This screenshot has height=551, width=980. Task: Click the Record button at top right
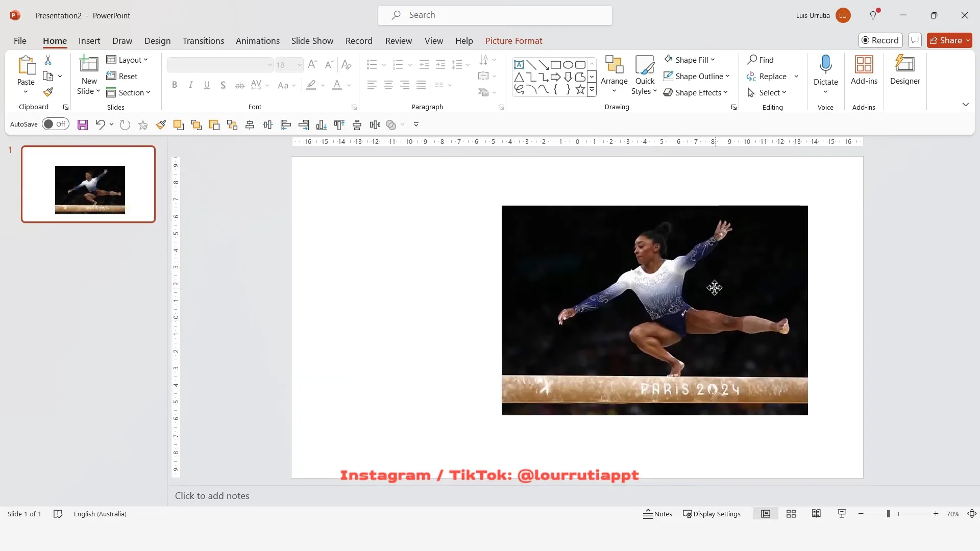pos(880,40)
